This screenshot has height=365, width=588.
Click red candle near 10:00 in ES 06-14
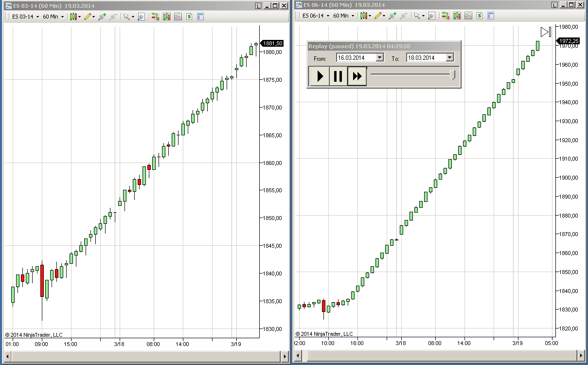[x=323, y=306]
